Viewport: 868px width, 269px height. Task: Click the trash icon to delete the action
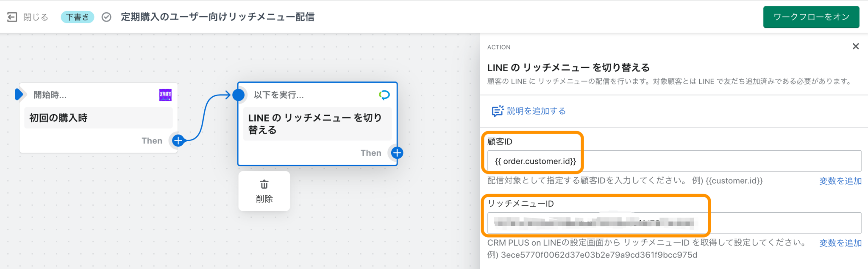[264, 184]
